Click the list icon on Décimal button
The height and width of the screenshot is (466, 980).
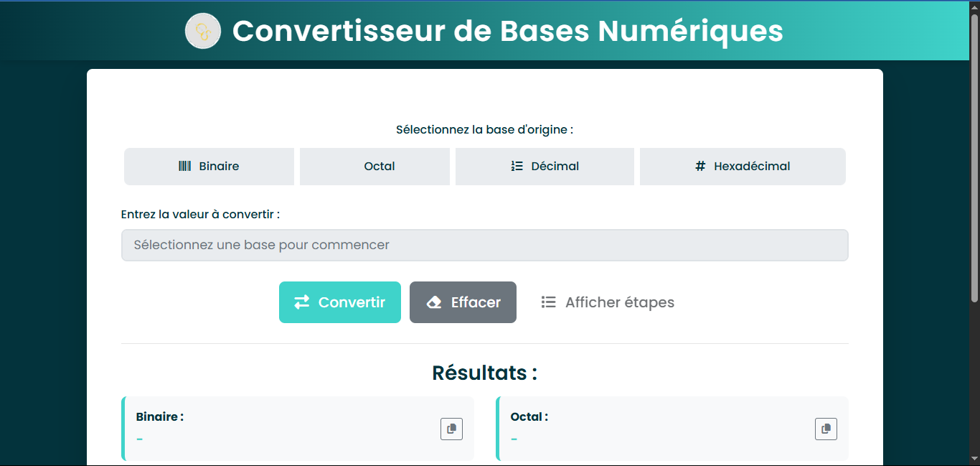(x=515, y=166)
